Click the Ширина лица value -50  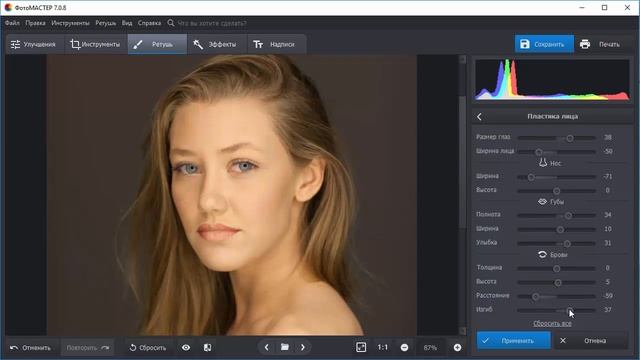[x=608, y=151]
